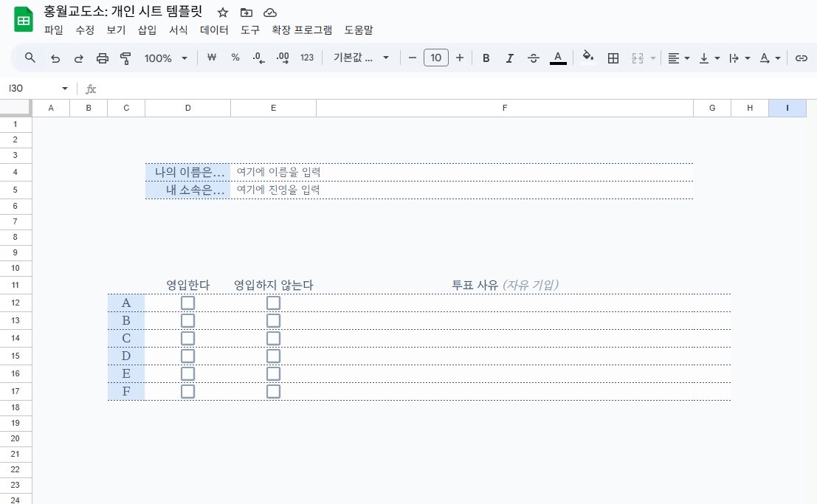
Task: Click the font size input box
Action: pos(436,58)
